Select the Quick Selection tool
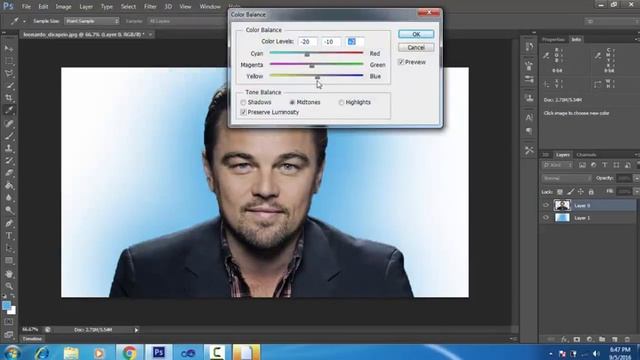 [x=9, y=86]
